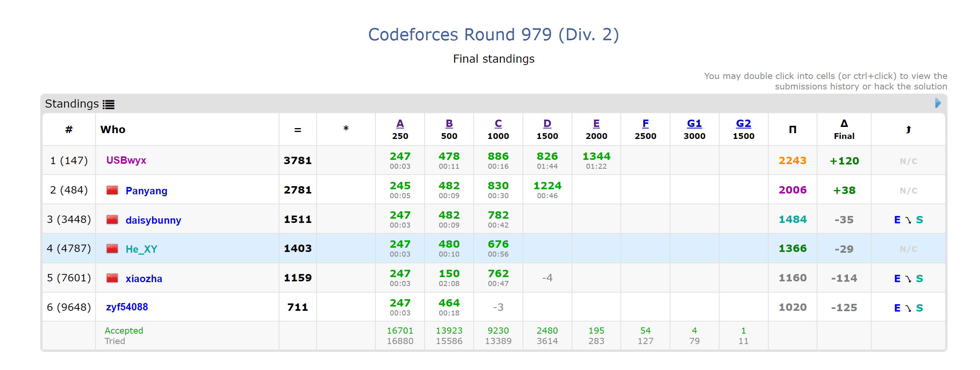Click xiaozha's rating change -114
This screenshot has width=980, height=370.
[x=844, y=278]
